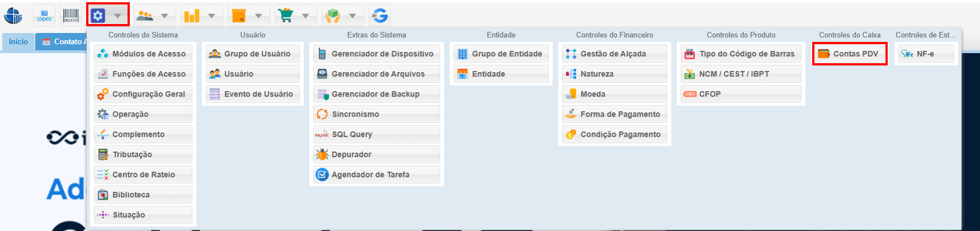Expand dropdown arrow beside the chart icon
Viewport: 980px width, 231px height.
(211, 16)
